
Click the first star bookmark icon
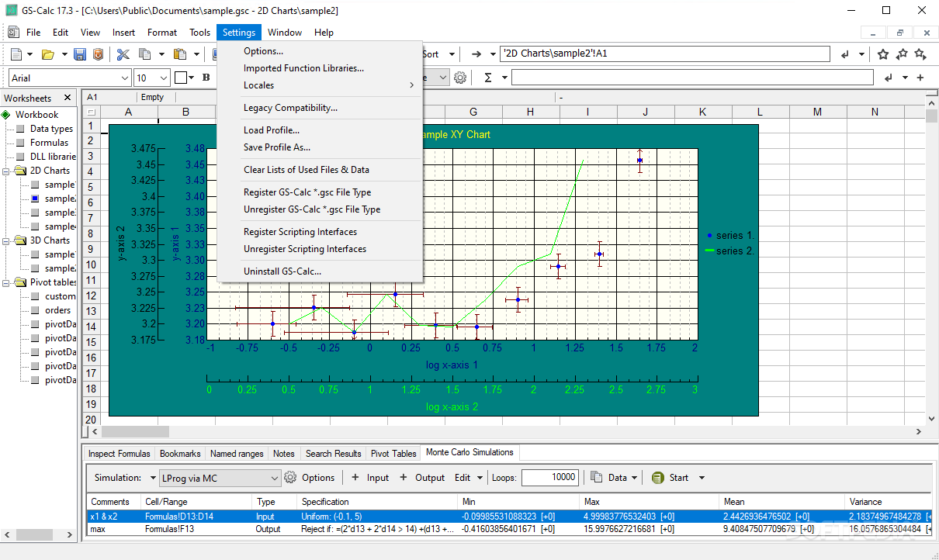[x=883, y=54]
